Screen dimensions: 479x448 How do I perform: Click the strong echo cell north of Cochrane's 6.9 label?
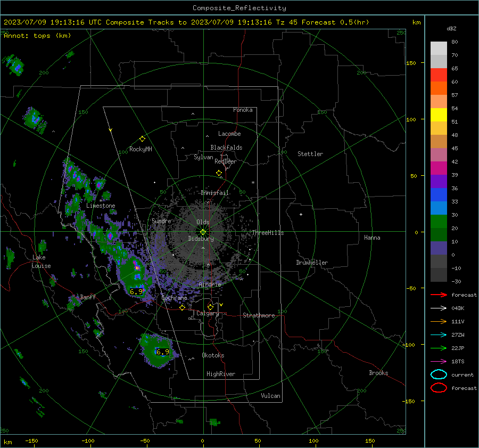137,267
